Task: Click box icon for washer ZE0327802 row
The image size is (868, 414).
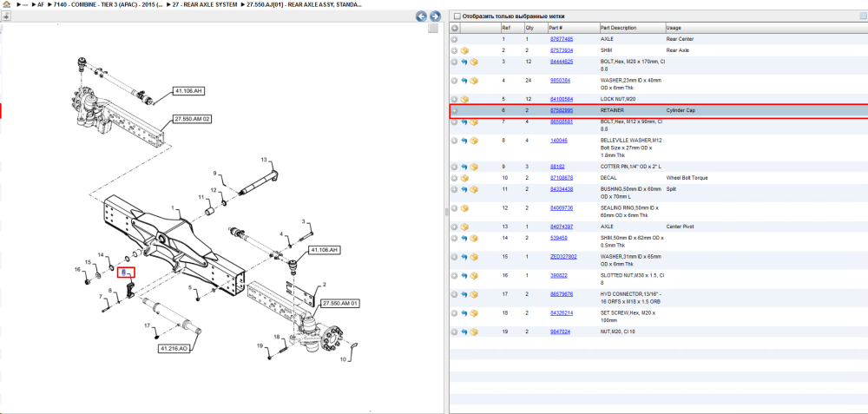Action: 474,257
